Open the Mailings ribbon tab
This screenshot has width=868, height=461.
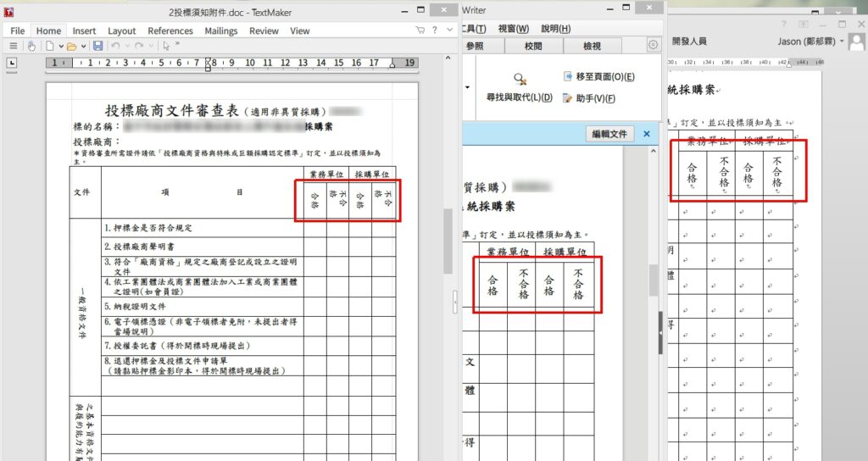[221, 31]
